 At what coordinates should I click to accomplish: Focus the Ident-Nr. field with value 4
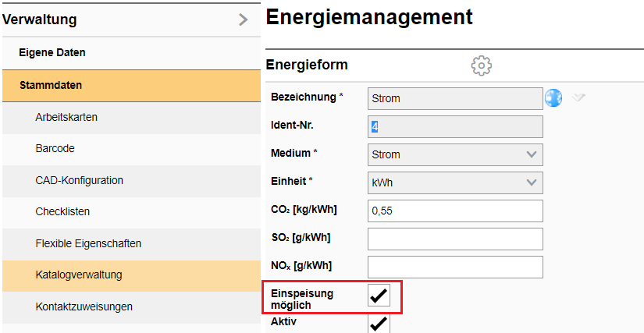[455, 126]
